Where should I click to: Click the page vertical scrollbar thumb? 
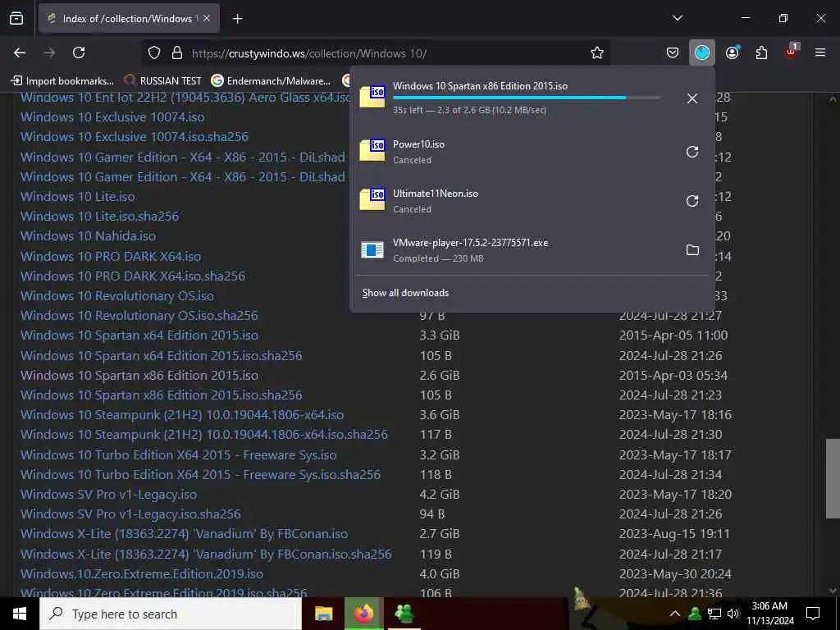click(832, 479)
